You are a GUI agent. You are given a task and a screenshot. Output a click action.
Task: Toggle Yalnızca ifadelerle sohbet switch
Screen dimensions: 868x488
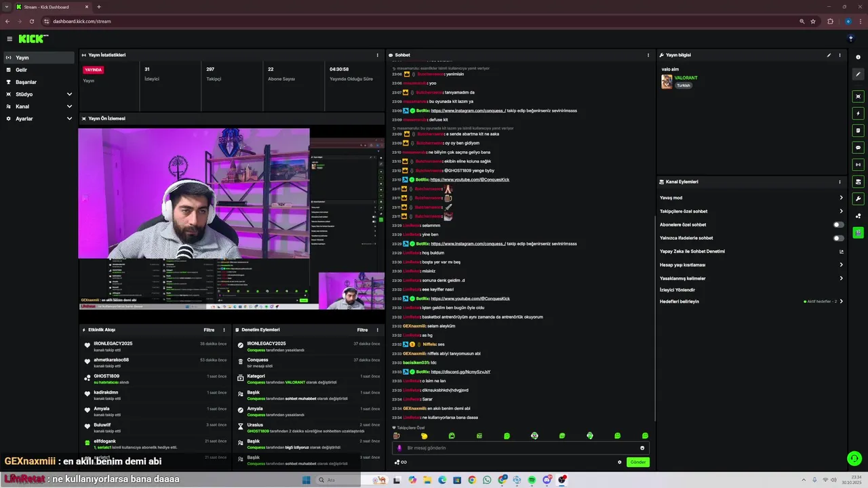coord(839,238)
